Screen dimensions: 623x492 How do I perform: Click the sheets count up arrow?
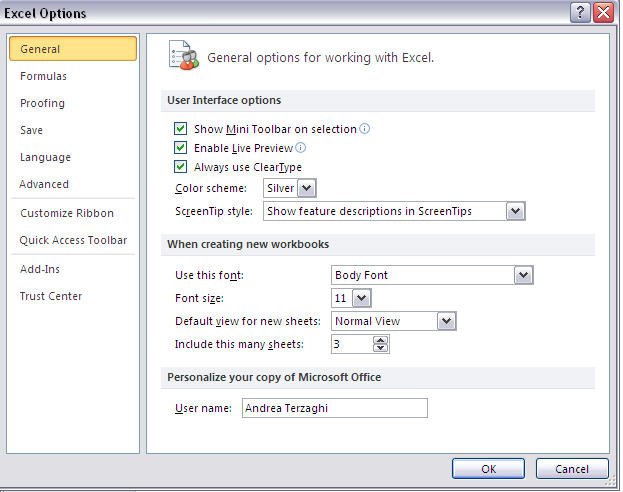[381, 341]
